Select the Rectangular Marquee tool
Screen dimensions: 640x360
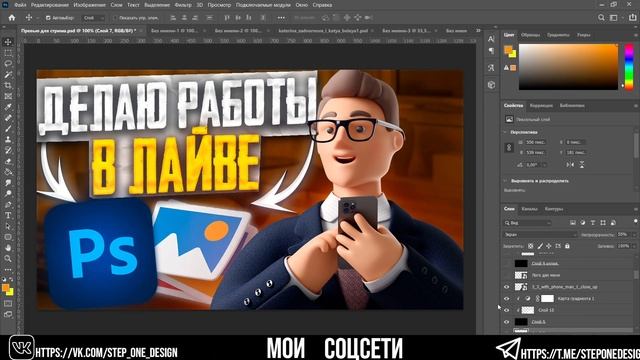click(8, 53)
